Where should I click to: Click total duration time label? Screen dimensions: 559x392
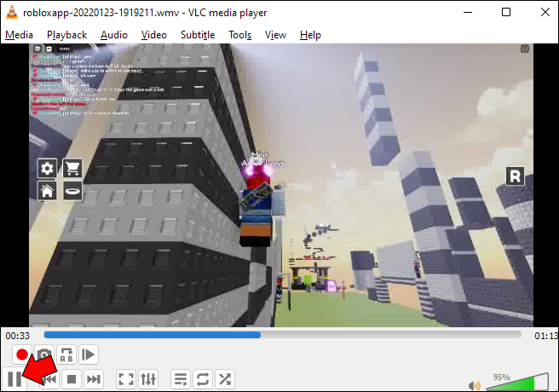click(x=546, y=336)
